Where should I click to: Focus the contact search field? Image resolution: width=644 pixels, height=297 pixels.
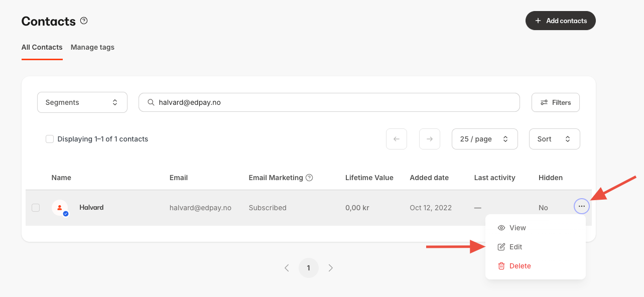[x=329, y=102]
